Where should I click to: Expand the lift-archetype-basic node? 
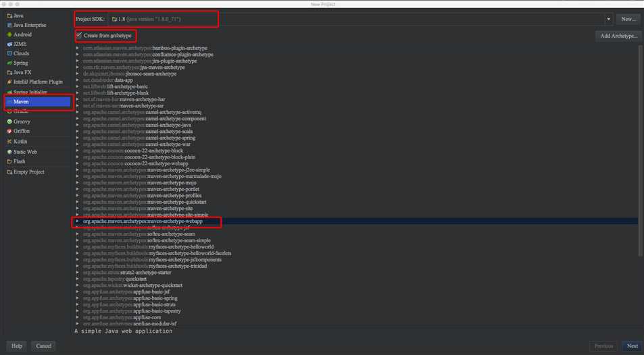coord(77,86)
